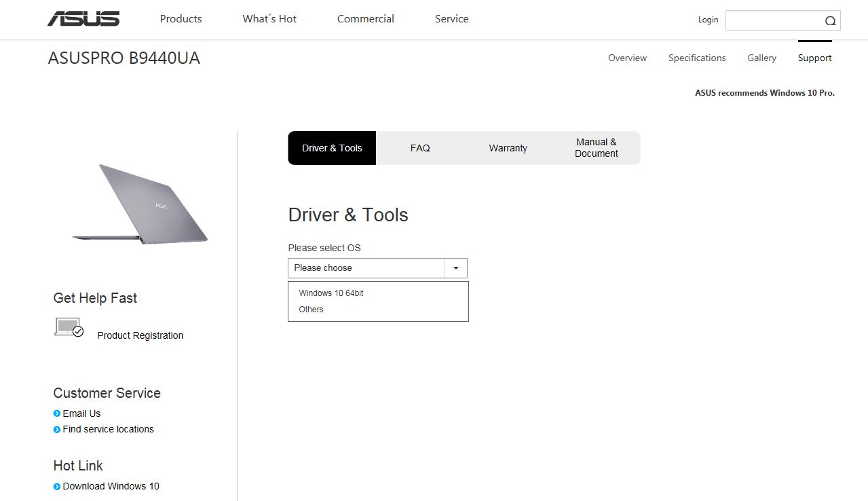Select the Driver & Tools tab
The image size is (868, 501).
pos(332,148)
